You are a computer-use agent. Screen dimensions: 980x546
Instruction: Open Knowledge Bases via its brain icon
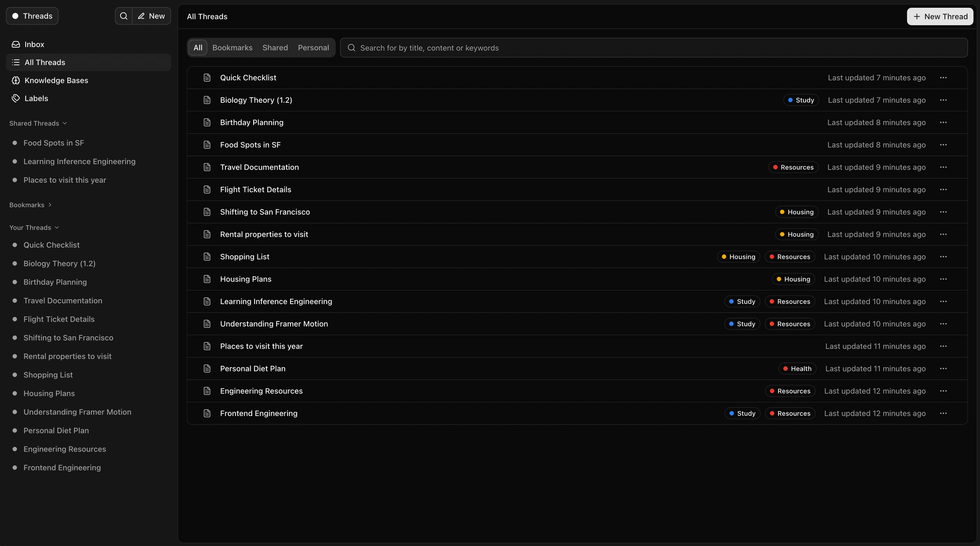point(16,80)
